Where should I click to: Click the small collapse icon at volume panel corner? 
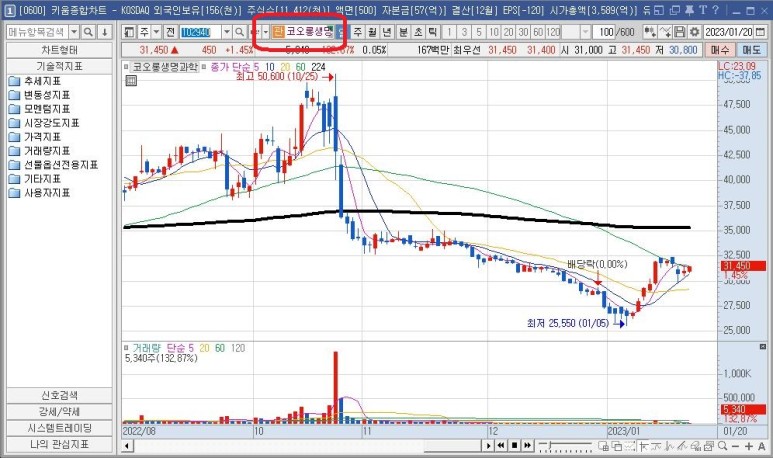(763, 347)
